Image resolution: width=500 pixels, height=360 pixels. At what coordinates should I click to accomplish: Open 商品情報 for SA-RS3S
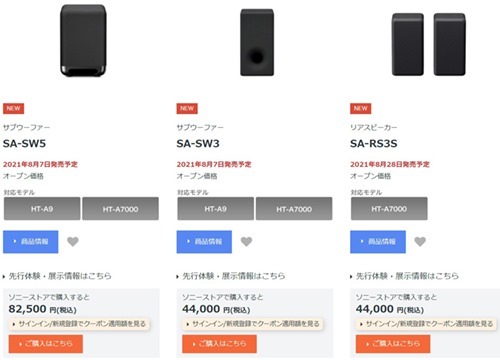378,242
